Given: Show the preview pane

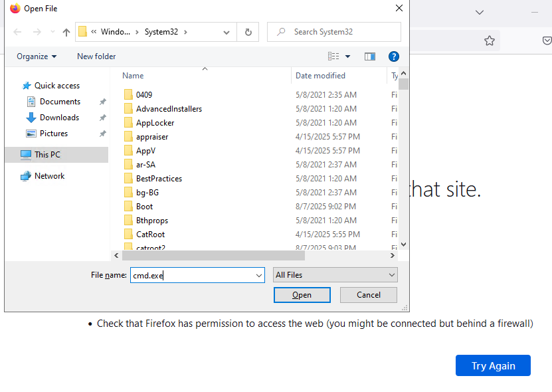Looking at the screenshot, I should click(369, 56).
